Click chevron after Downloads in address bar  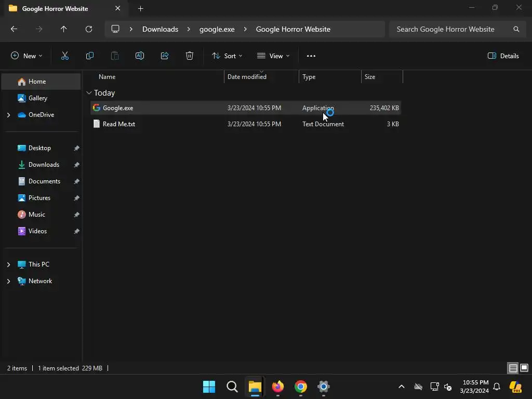coord(189,29)
